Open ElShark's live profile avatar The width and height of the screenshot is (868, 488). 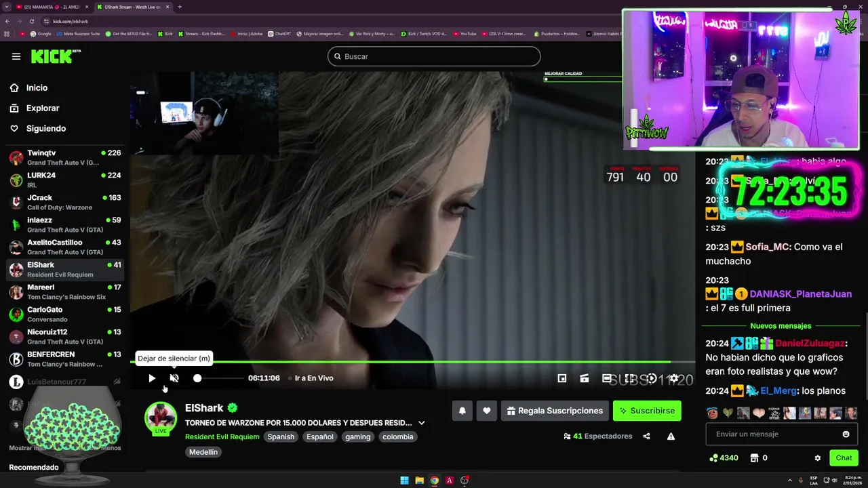coord(161,418)
